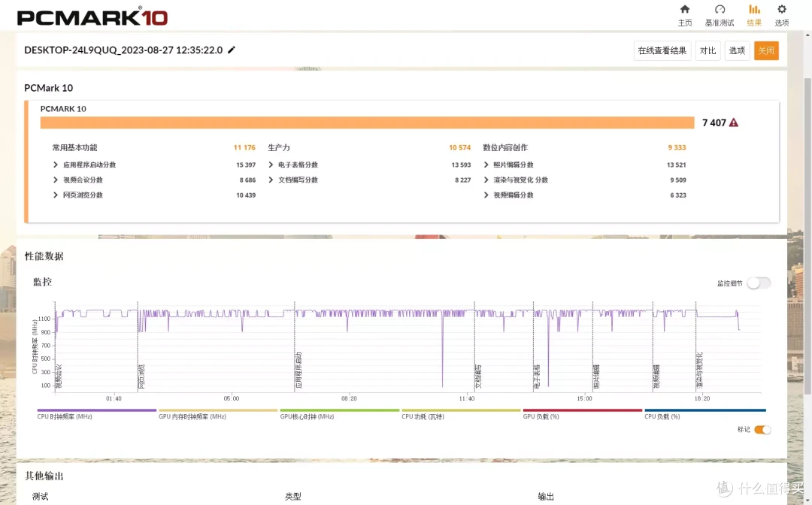This screenshot has height=505, width=812.
Task: Click the 常用基本功能 score 11 176
Action: coord(244,147)
